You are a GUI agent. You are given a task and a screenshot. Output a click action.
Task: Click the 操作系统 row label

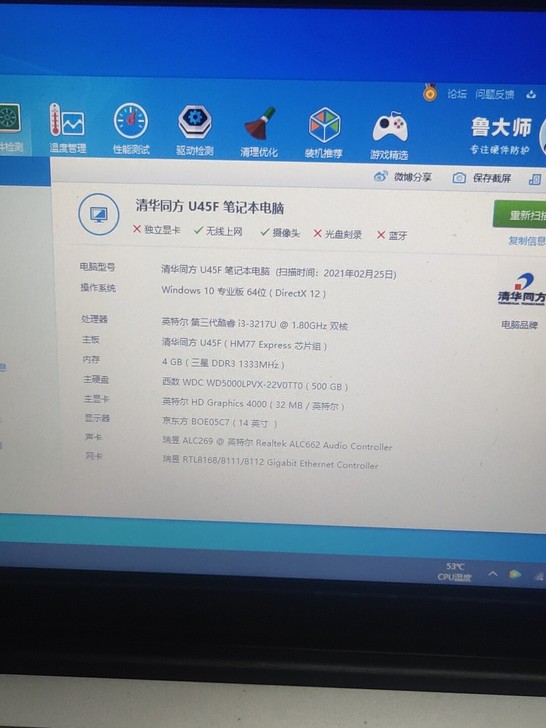pos(98,287)
